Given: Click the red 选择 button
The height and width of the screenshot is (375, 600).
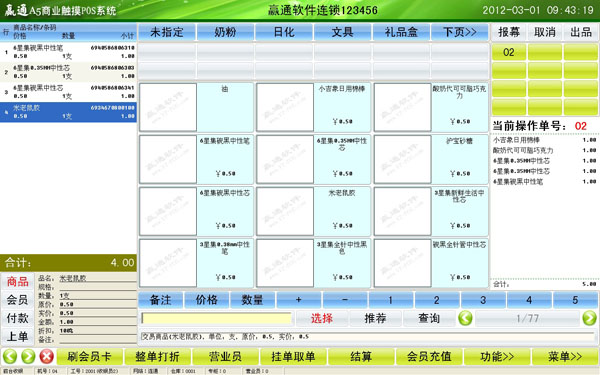Looking at the screenshot, I should 322,318.
